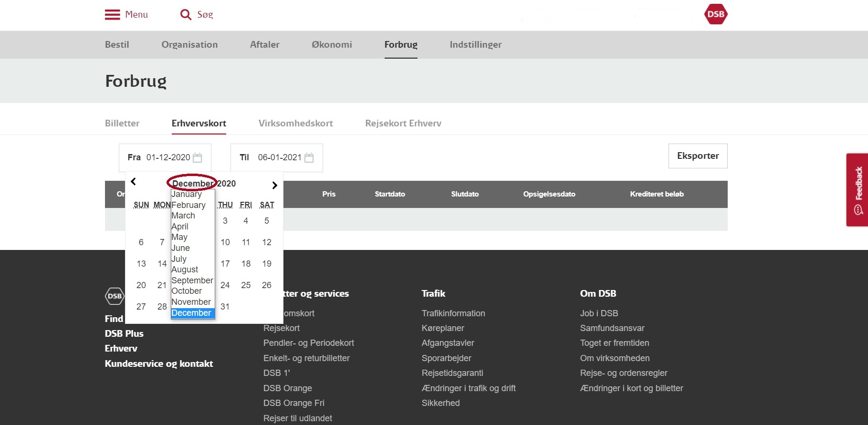
Task: Select March in month dropdown
Action: [183, 216]
